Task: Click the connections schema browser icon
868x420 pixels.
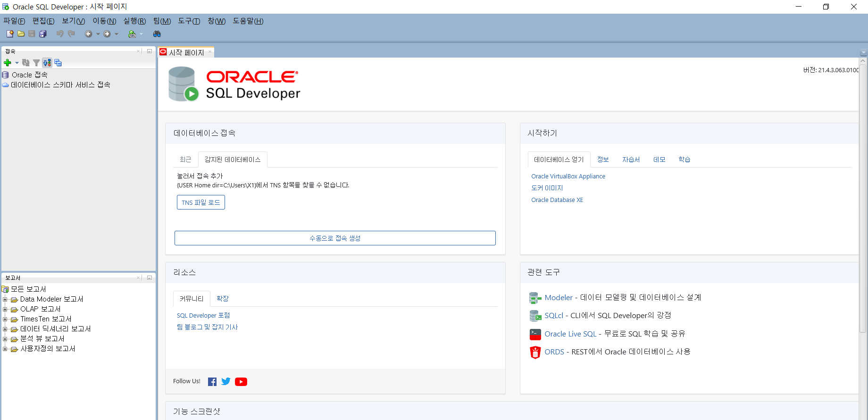Action: click(47, 63)
